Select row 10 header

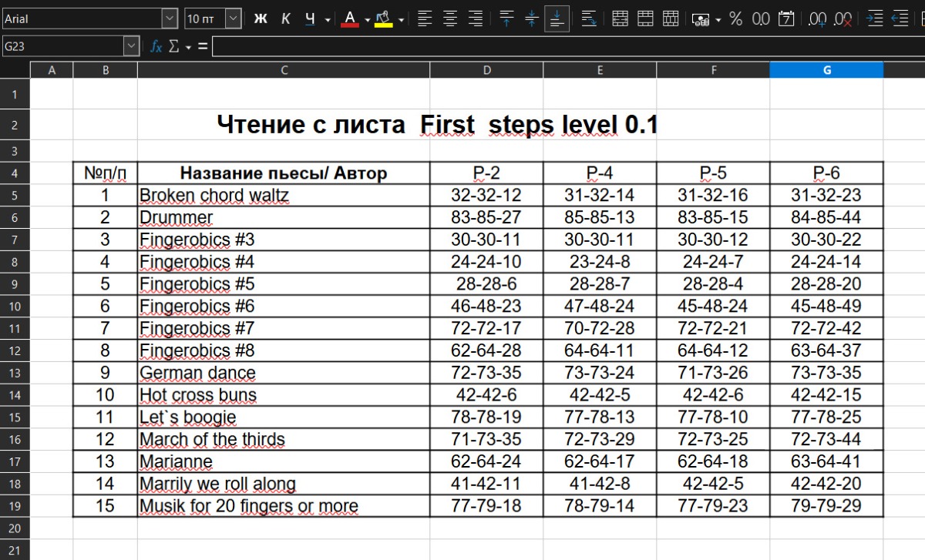tap(15, 307)
